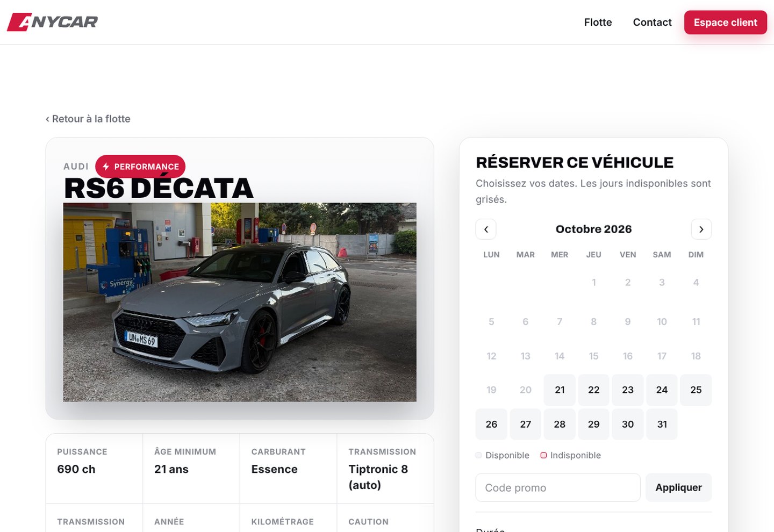This screenshot has width=774, height=532.
Task: Select October 21 in calendar
Action: (x=560, y=390)
